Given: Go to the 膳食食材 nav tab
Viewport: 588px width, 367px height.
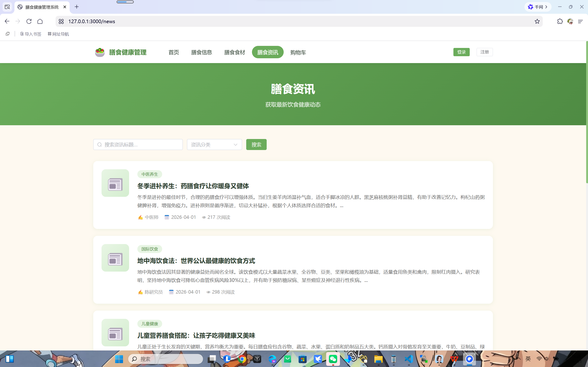Looking at the screenshot, I should (x=235, y=52).
